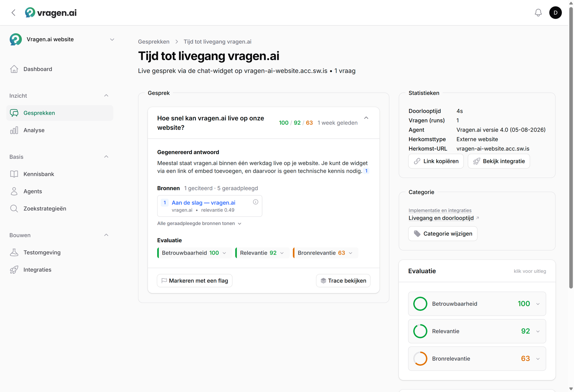Image resolution: width=574 pixels, height=392 pixels.
Task: Click the Link kopiëren button
Action: (x=436, y=161)
